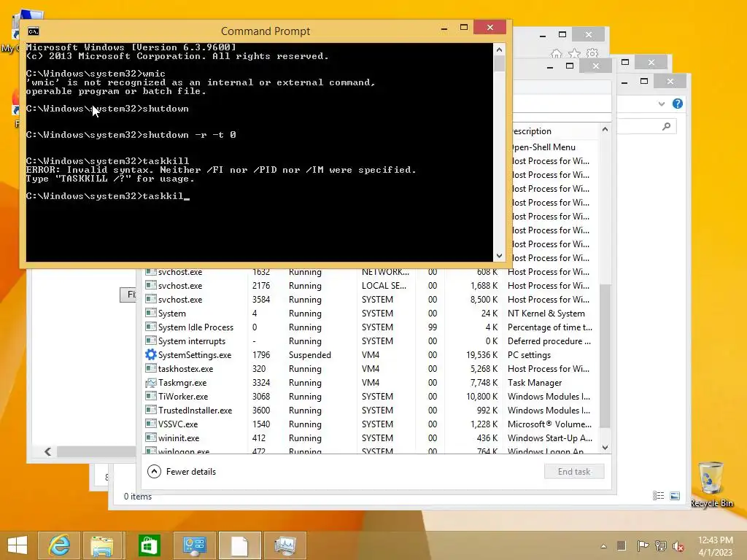
Task: Open the Windows Start button
Action: point(18,545)
